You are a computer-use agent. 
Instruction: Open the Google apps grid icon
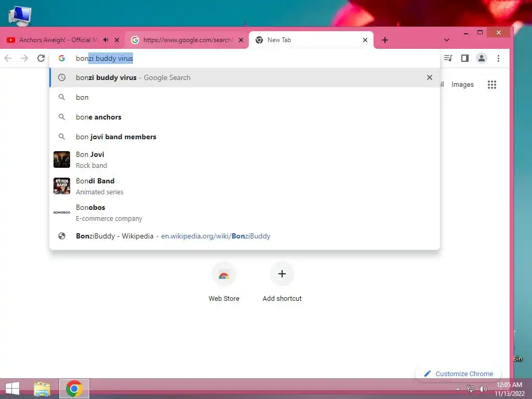(x=492, y=85)
